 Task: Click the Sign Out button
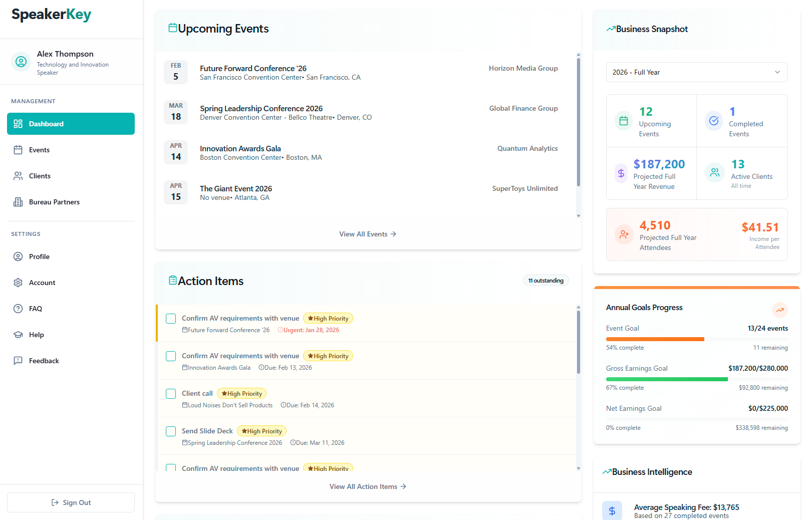point(71,502)
